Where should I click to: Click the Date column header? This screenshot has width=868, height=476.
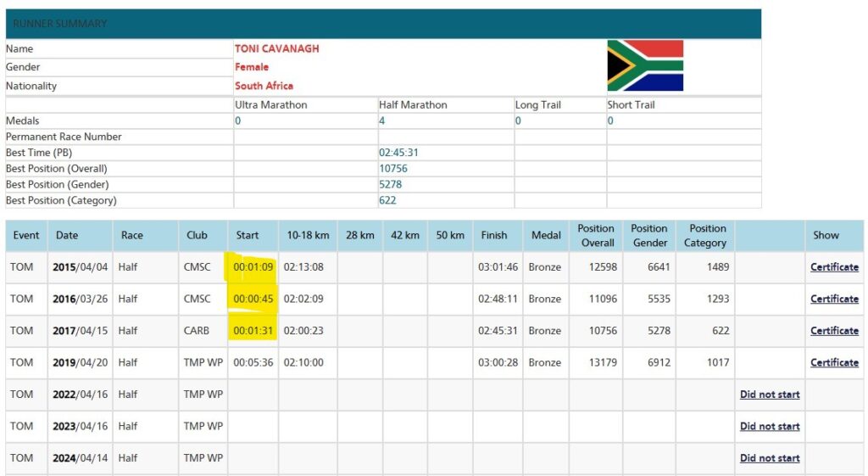click(67, 235)
